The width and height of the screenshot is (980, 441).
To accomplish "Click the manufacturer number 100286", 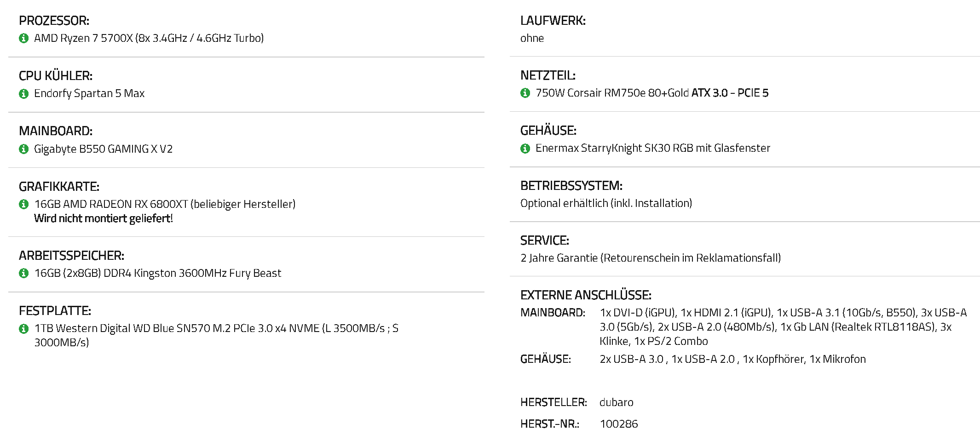I will (x=619, y=424).
